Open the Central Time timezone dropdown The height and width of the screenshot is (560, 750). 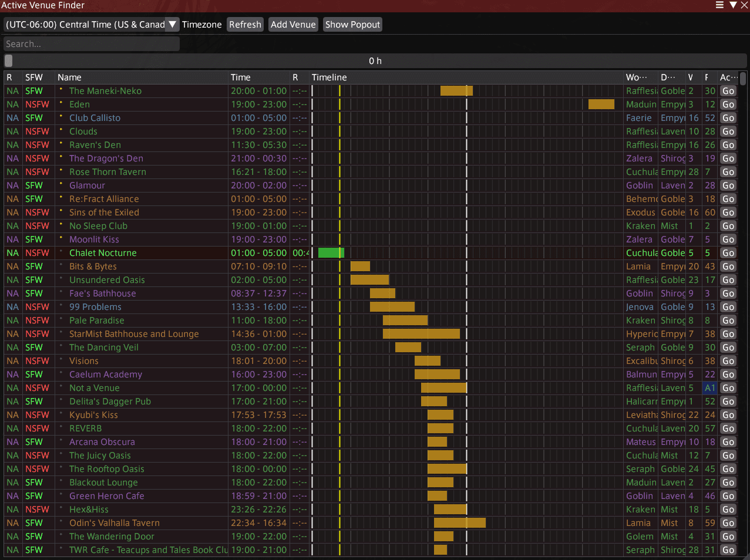(x=172, y=24)
